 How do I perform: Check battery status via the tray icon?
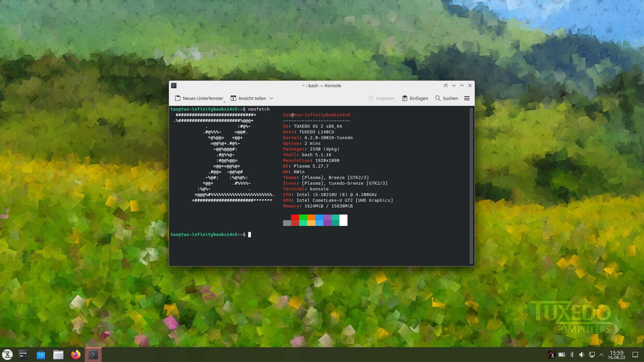(562, 354)
